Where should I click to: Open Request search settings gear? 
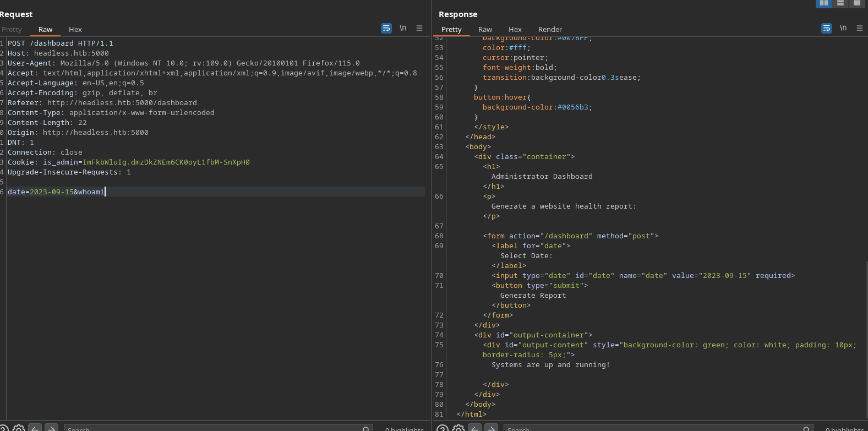tap(19, 428)
